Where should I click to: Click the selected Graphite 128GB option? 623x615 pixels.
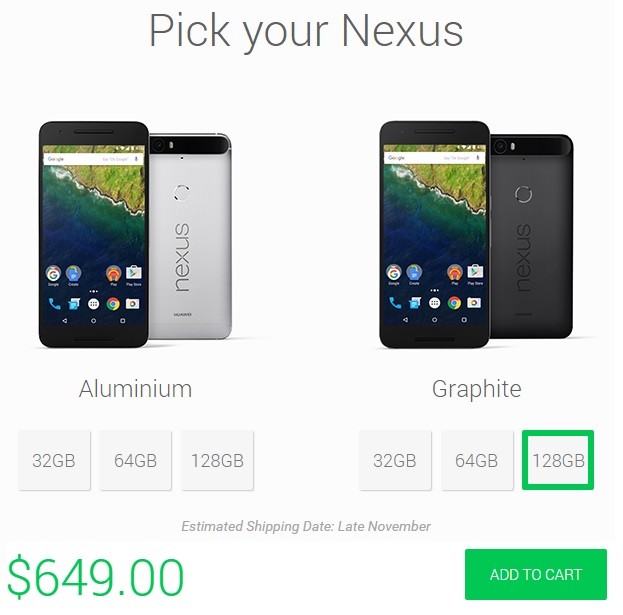point(558,460)
